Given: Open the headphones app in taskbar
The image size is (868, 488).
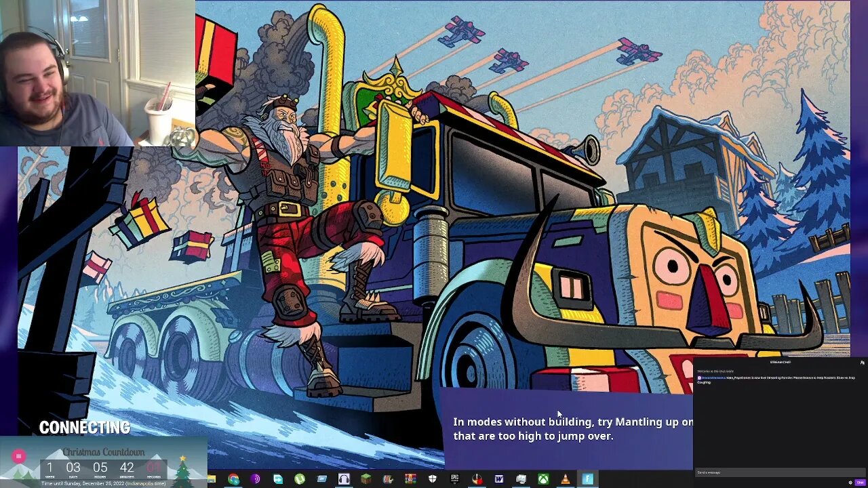Looking at the screenshot, I should 344,479.
